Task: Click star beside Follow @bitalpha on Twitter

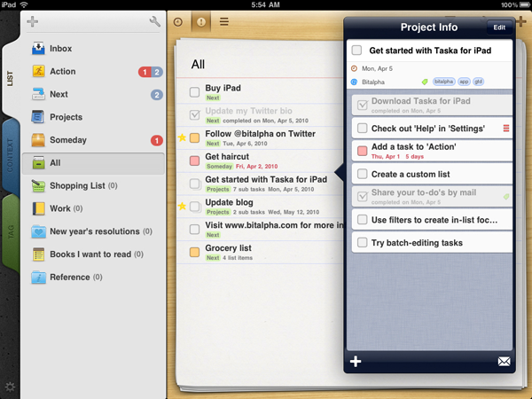Action: click(x=182, y=137)
